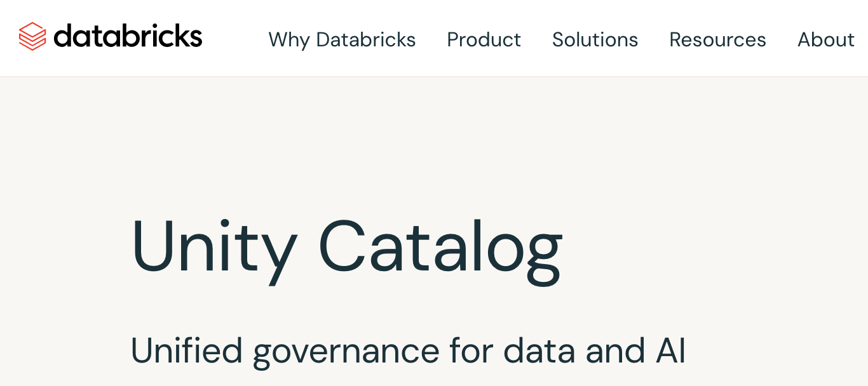Click the Unity Catalog page heading
The width and height of the screenshot is (868, 386).
pyautogui.click(x=346, y=248)
